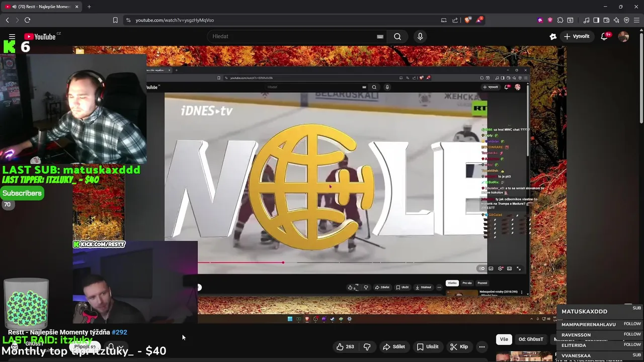Click the Vytvořit create button

(577, 36)
